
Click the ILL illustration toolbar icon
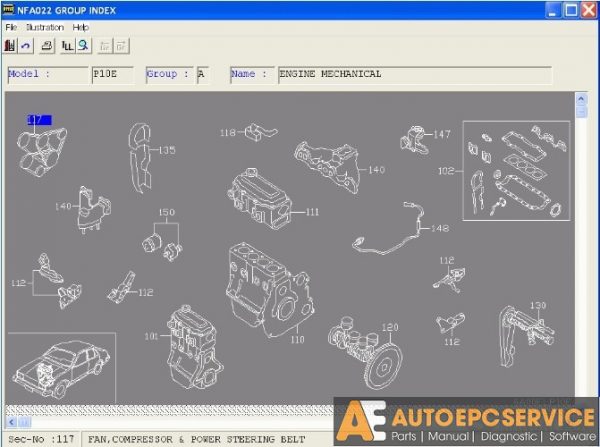(x=67, y=46)
